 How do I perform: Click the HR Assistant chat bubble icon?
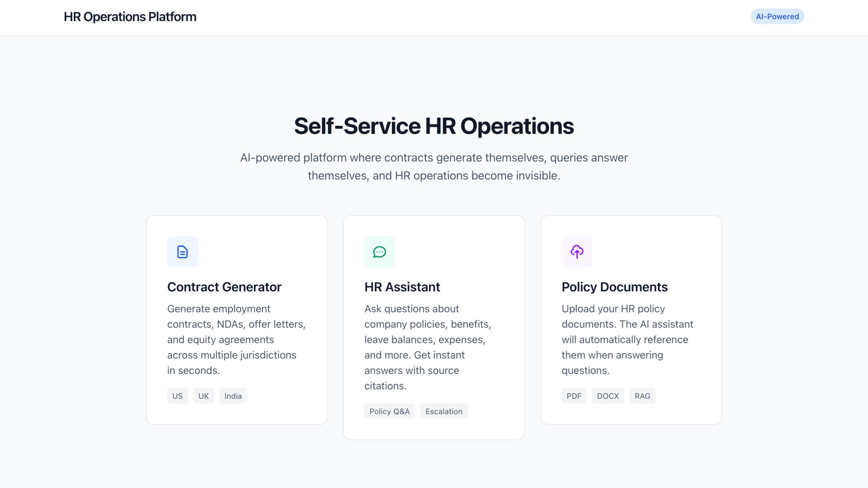click(x=379, y=252)
